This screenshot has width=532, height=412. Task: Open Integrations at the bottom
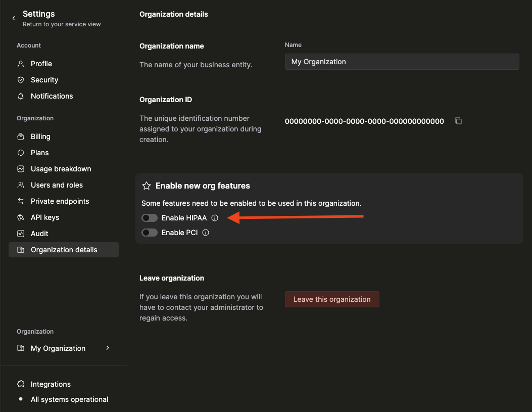51,384
